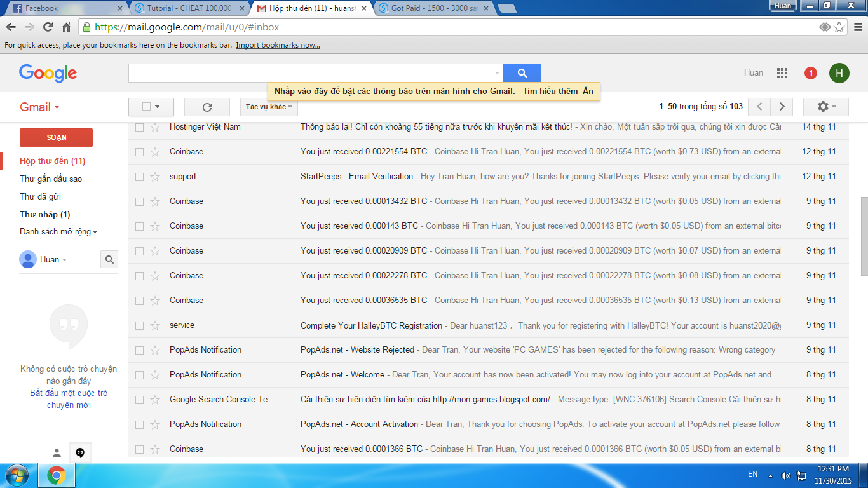Select the Hostinger Việt Nam email checkbox
Viewport: 868px width, 488px height.
pos(140,127)
